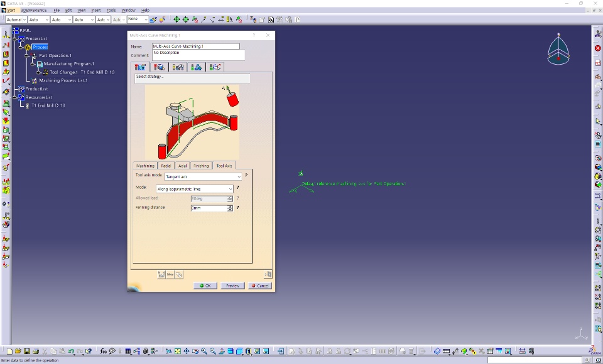Viewport: 603px width, 364px height.
Task: Click the Cancel button
Action: click(260, 286)
